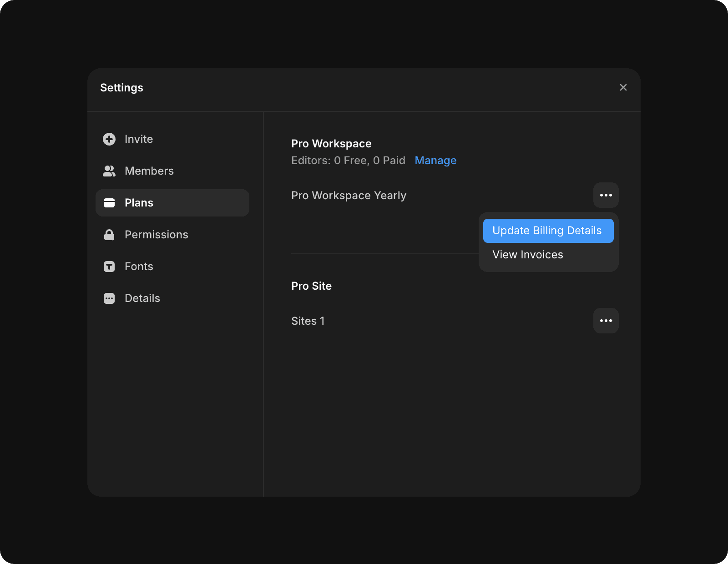Click the Members people icon
Screen dimensions: 728x564
click(109, 171)
